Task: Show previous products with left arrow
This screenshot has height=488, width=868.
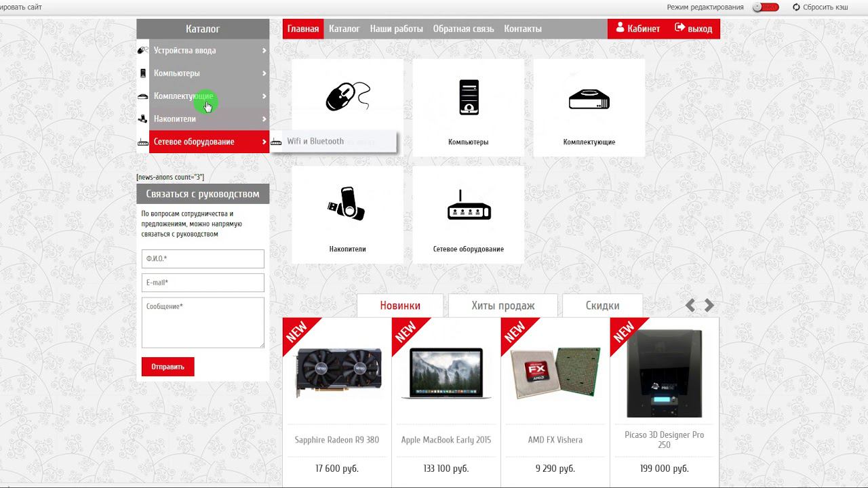Action: pos(690,306)
